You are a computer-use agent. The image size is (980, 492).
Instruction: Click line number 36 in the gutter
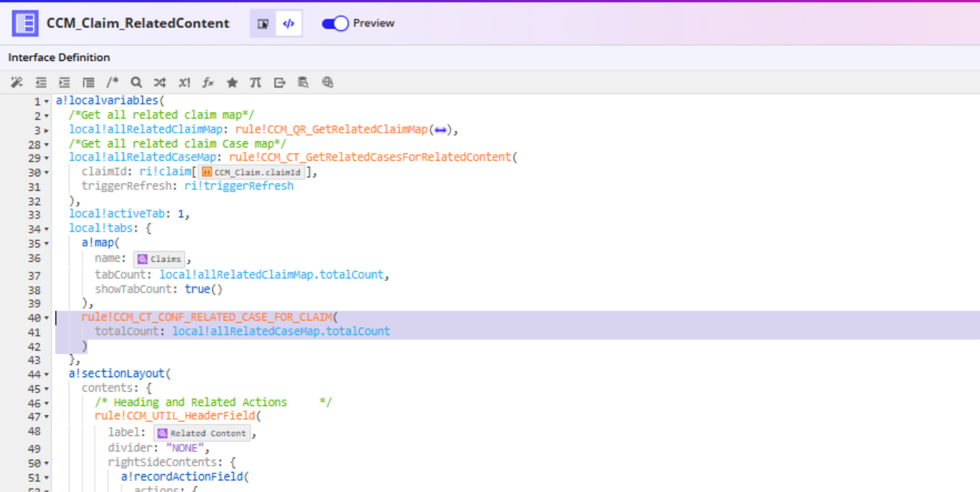tap(34, 258)
